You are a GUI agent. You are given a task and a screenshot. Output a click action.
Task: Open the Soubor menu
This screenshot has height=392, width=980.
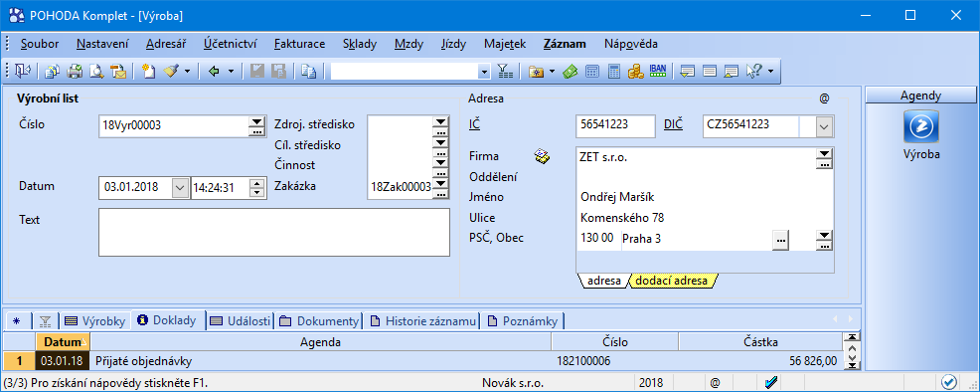click(40, 44)
